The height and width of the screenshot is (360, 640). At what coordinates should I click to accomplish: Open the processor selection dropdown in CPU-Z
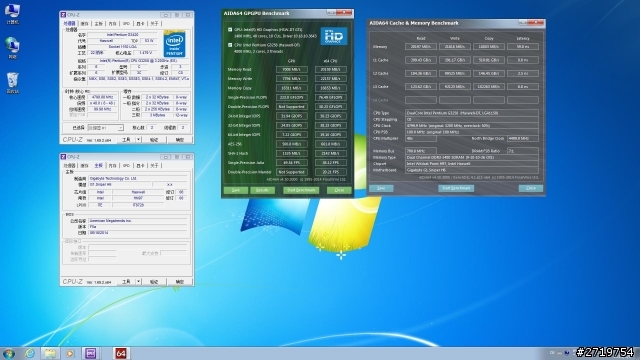(x=105, y=128)
